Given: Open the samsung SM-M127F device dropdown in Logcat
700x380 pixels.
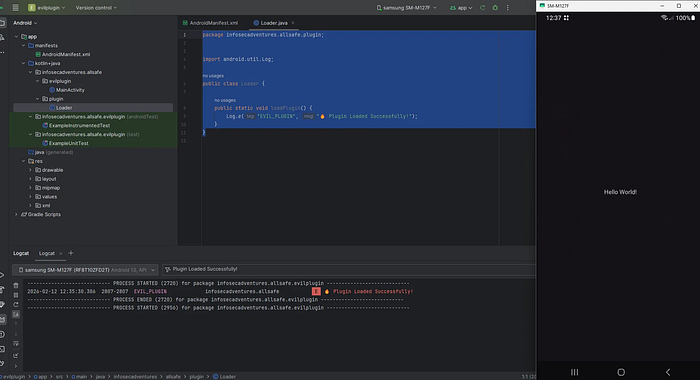Looking at the screenshot, I should (85, 270).
